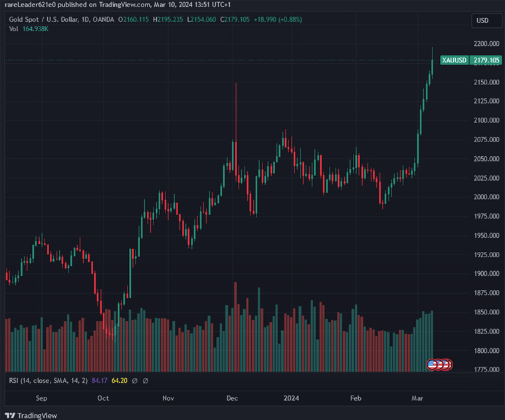The image size is (505, 420).
Task: Click the purple RSI value 84.17
Action: pyautogui.click(x=100, y=381)
